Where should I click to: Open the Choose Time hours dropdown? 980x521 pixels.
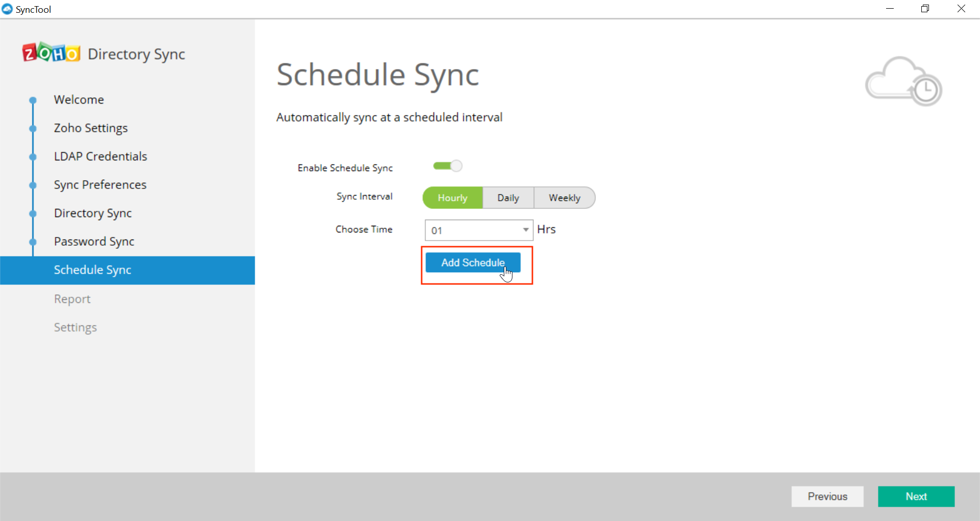click(525, 230)
